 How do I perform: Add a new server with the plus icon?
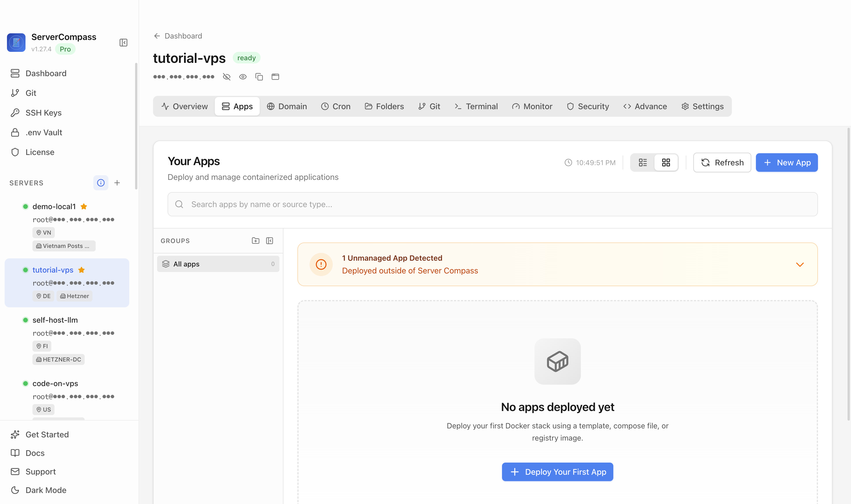(x=117, y=183)
